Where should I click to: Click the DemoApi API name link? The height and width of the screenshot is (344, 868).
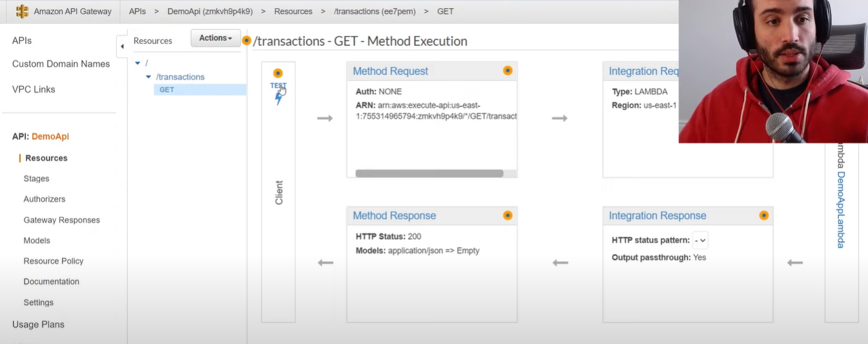pyautogui.click(x=50, y=136)
